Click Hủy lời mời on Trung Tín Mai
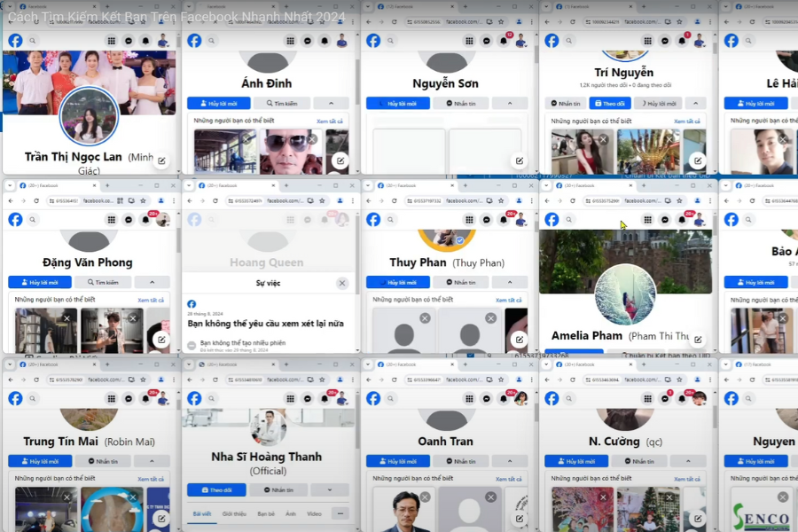This screenshot has width=798, height=532. 39,461
